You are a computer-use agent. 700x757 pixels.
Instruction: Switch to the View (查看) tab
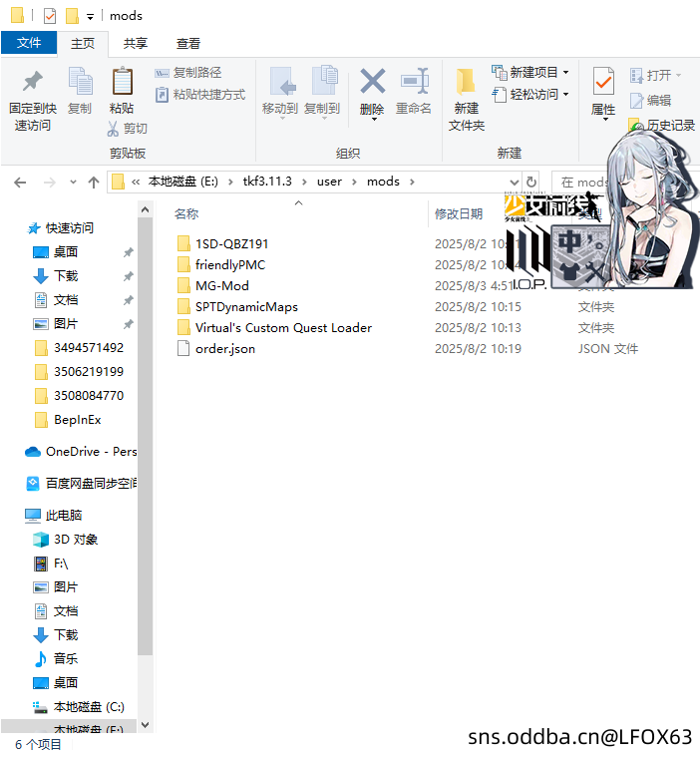tap(188, 44)
